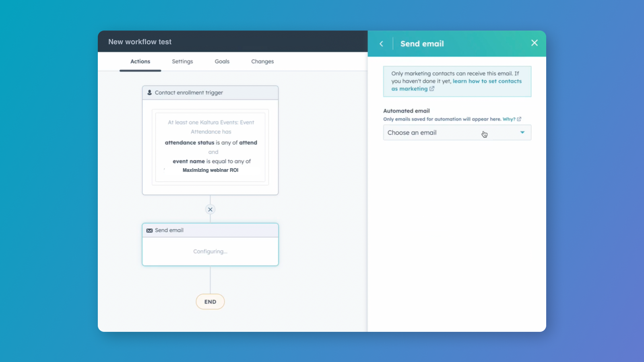
Task: Switch to the Actions tab
Action: (x=140, y=62)
